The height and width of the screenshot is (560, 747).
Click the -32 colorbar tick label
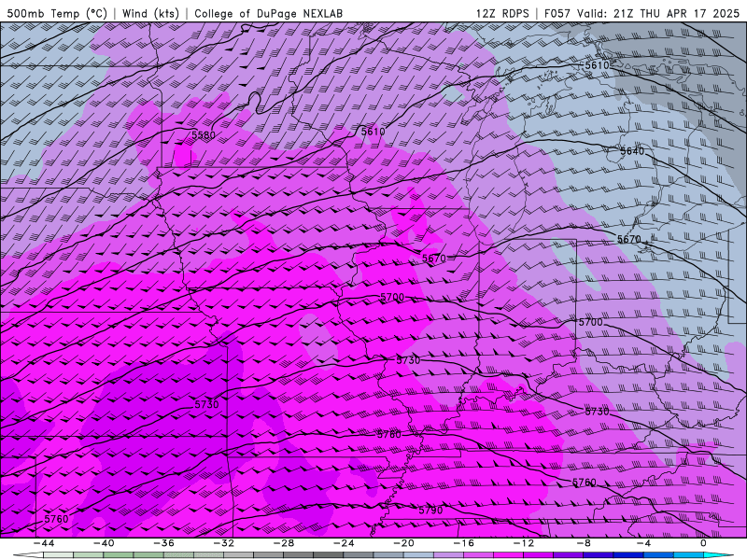click(x=224, y=543)
